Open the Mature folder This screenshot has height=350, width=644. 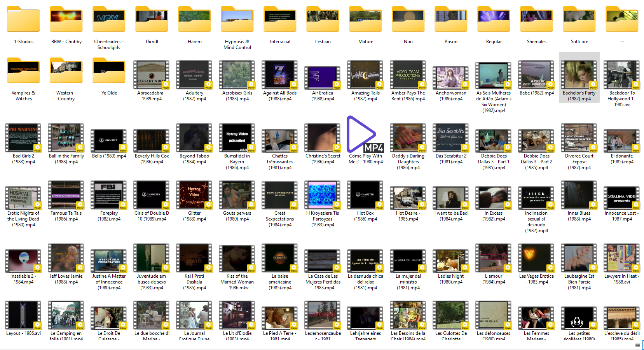(365, 19)
